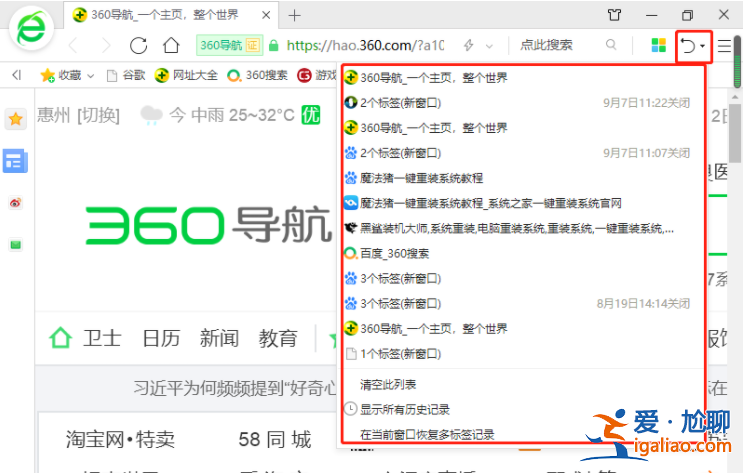
Task: Open the 卫士 navigation link
Action: pyautogui.click(x=102, y=339)
